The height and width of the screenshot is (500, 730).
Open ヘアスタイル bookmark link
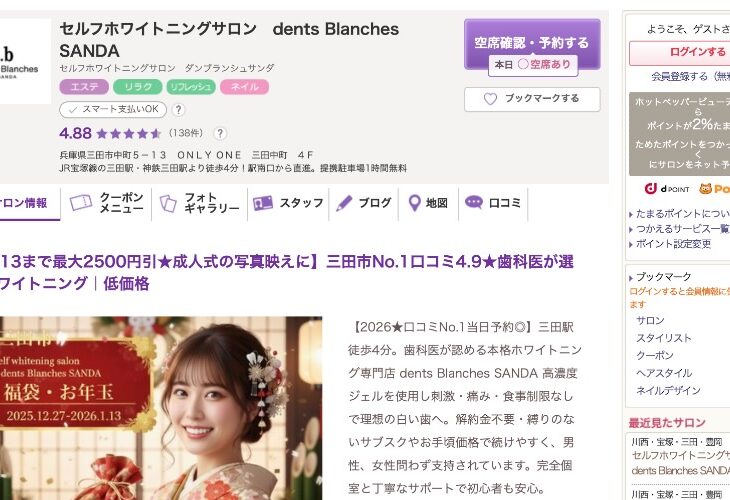[x=664, y=373]
